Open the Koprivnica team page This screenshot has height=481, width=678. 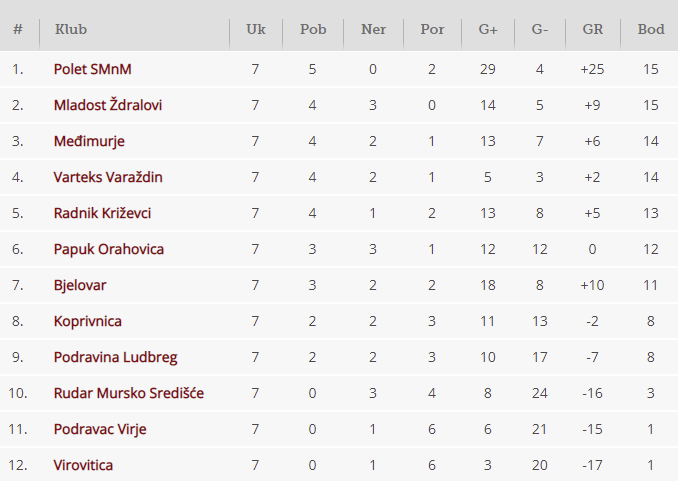pyautogui.click(x=88, y=321)
